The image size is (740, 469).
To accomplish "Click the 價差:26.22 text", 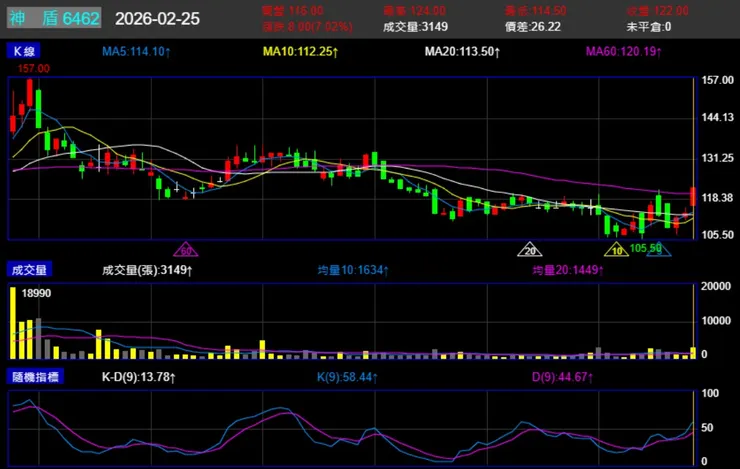I will click(x=533, y=27).
